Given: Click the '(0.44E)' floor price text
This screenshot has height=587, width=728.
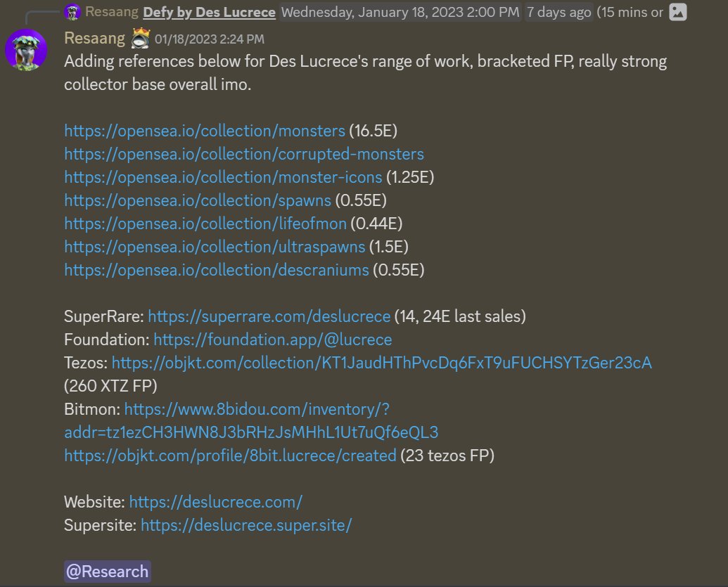Looking at the screenshot, I should click(x=376, y=224).
